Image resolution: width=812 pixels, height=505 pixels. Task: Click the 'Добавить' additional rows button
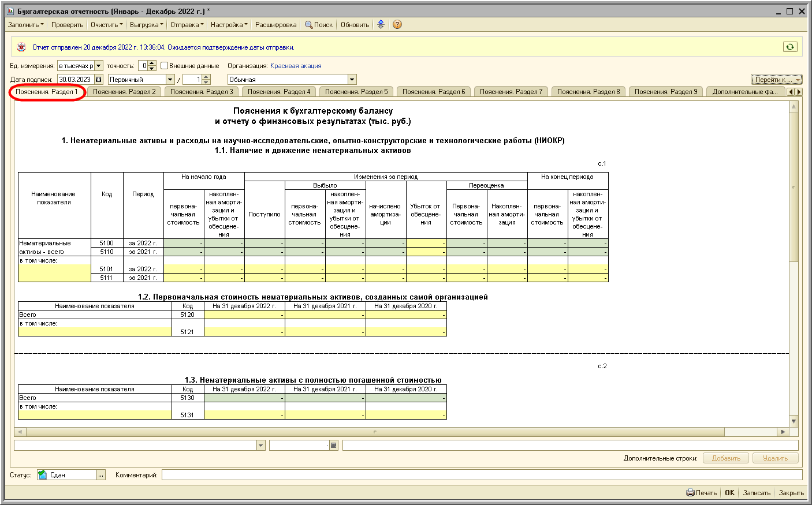(726, 458)
